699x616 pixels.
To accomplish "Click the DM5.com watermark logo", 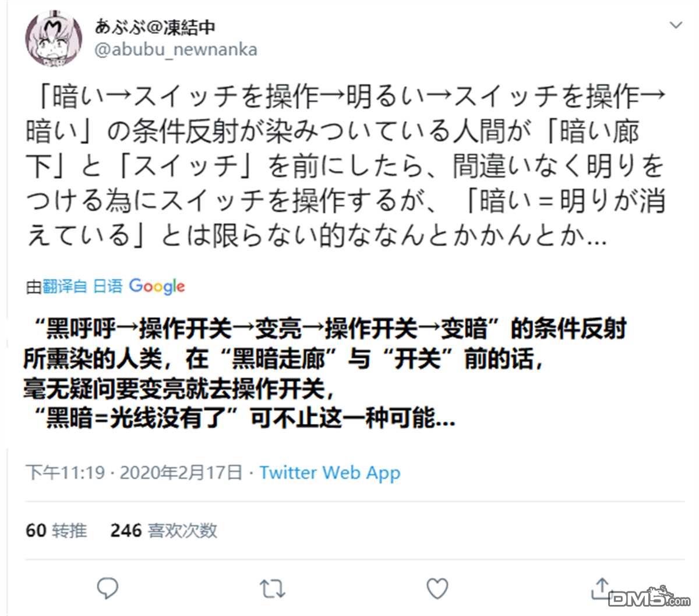I will [648, 597].
